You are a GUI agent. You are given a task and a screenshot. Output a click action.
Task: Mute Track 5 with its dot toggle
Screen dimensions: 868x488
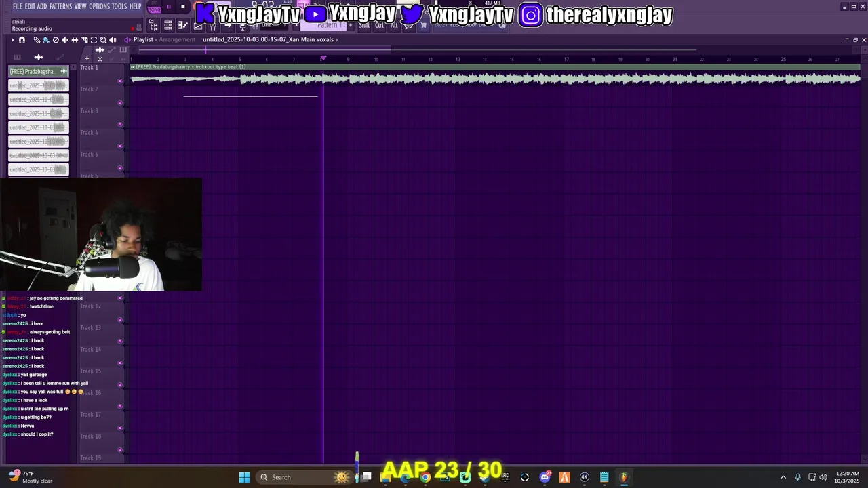pyautogui.click(x=120, y=168)
